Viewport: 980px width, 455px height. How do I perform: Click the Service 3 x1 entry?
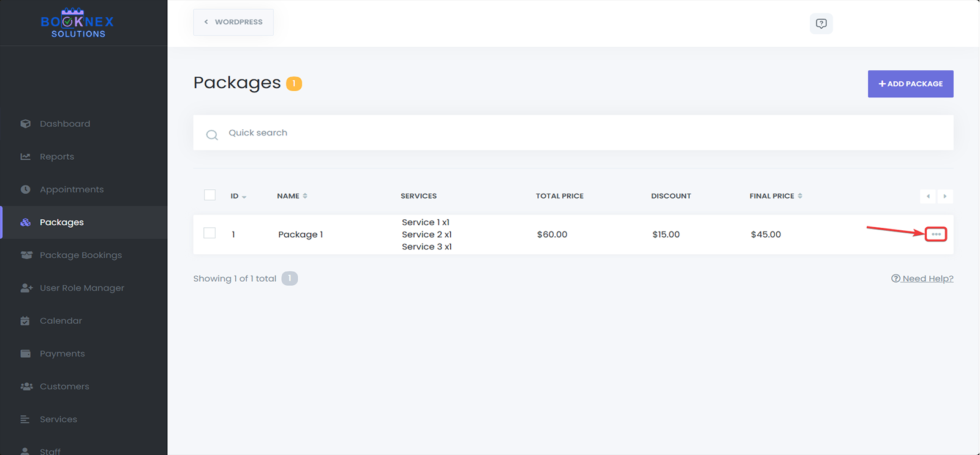tap(427, 247)
